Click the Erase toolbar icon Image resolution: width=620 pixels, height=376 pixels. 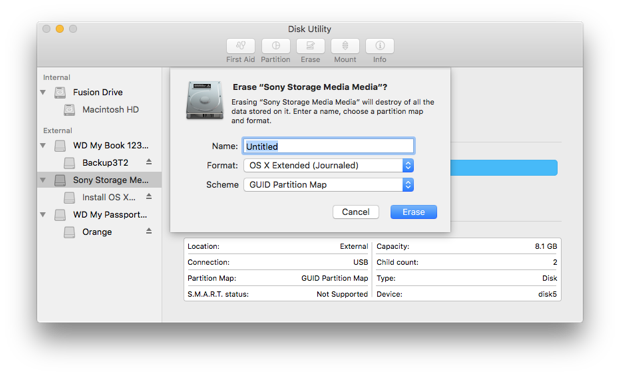310,46
